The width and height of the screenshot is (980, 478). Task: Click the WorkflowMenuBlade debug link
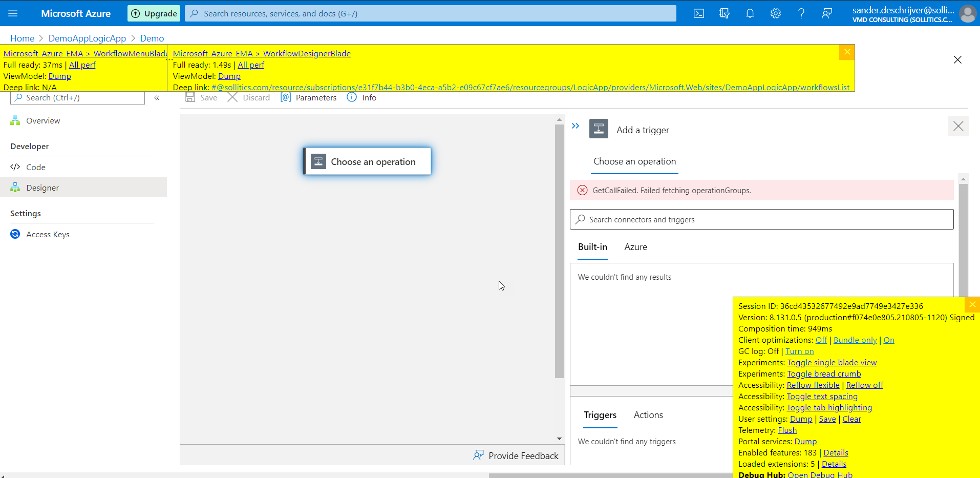[x=86, y=53]
